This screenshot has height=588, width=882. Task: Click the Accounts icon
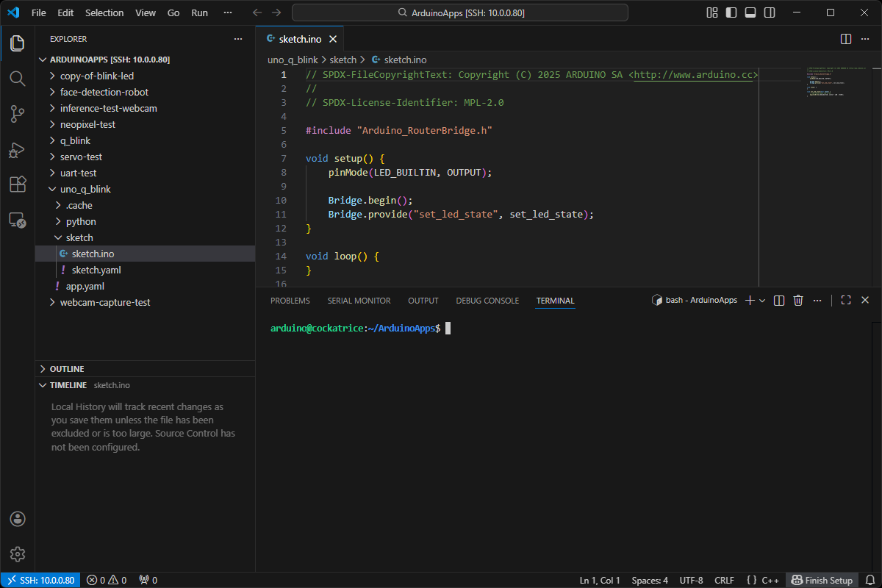click(18, 519)
